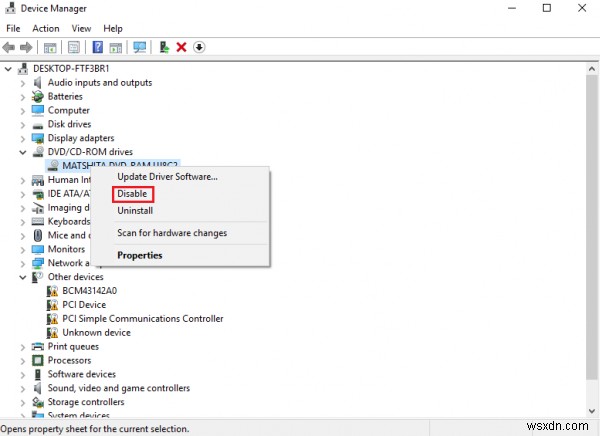The width and height of the screenshot is (600, 436).
Task: Choose Update Driver Software from context menu
Action: coord(167,176)
